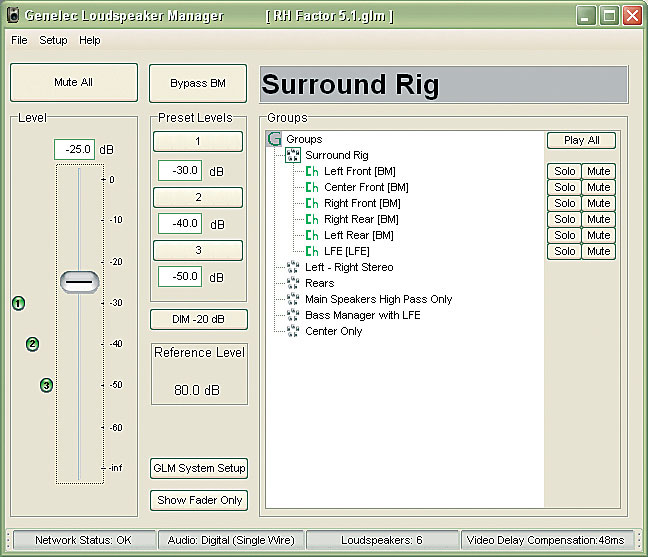Click the Rears group icon

click(x=293, y=283)
